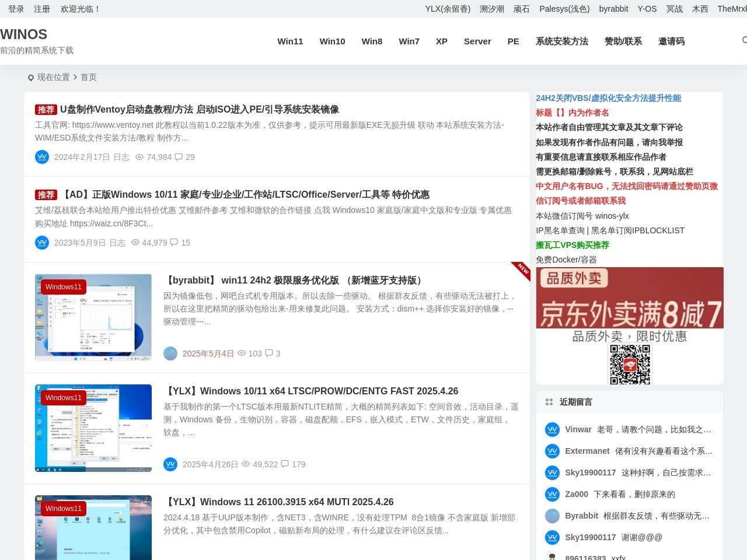Open Sky19900117 comment 谢谢@@@
Image resolution: width=747 pixels, height=560 pixels.
tap(642, 538)
